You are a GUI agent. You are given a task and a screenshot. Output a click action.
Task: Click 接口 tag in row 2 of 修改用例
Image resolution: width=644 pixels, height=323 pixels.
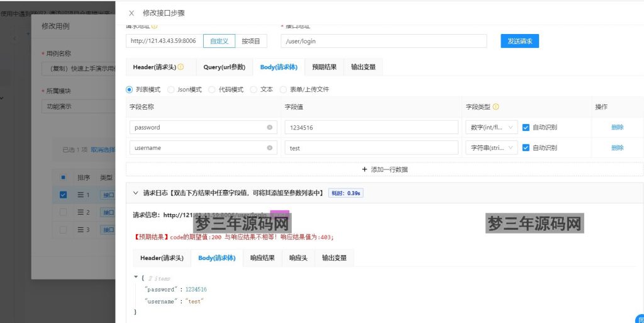(108, 212)
